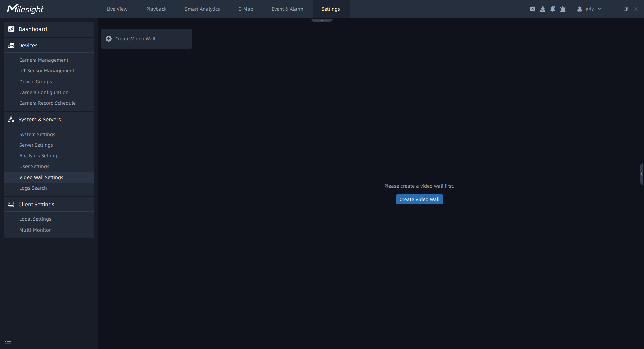Viewport: 644px width, 349px height.
Task: Open the download manager icon
Action: 542,9
